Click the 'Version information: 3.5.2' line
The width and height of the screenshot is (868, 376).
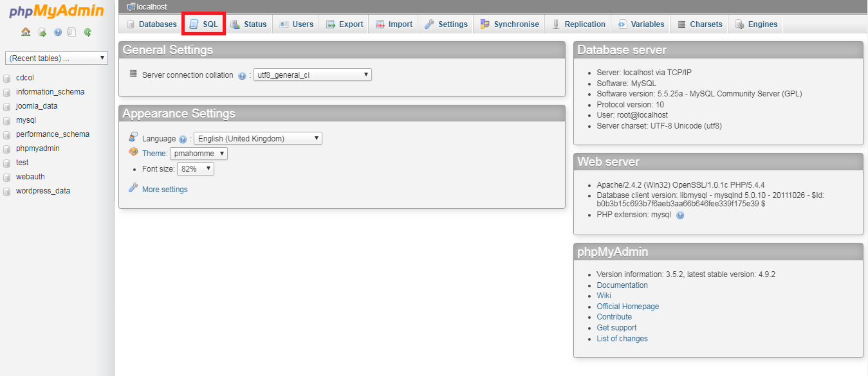point(686,274)
